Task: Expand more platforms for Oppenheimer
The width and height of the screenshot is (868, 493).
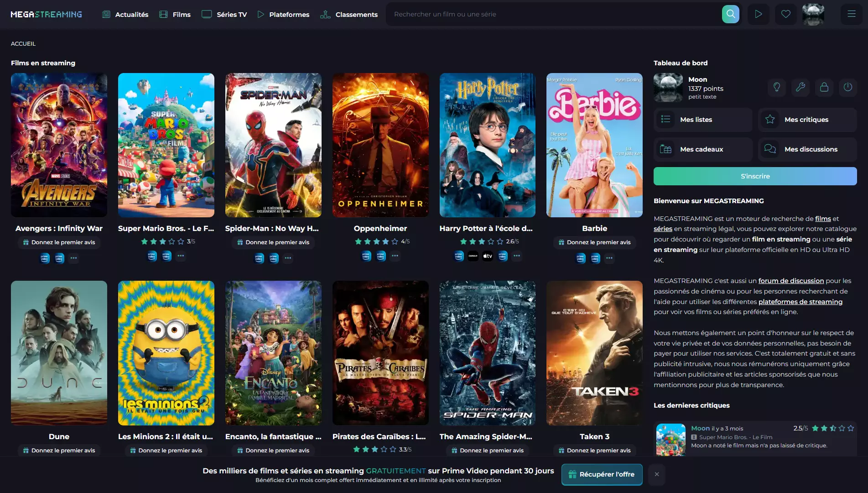Action: tap(395, 256)
